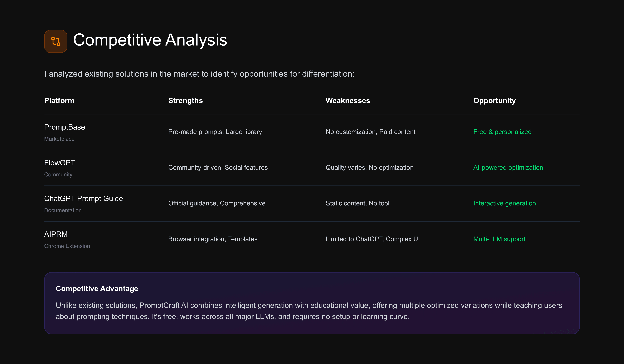This screenshot has height=364, width=624.
Task: Click the green Free & personalized text
Action: click(x=502, y=132)
